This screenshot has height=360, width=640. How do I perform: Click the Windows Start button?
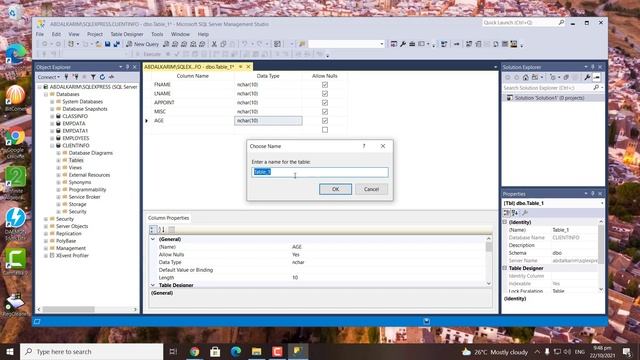pyautogui.click(x=10, y=351)
